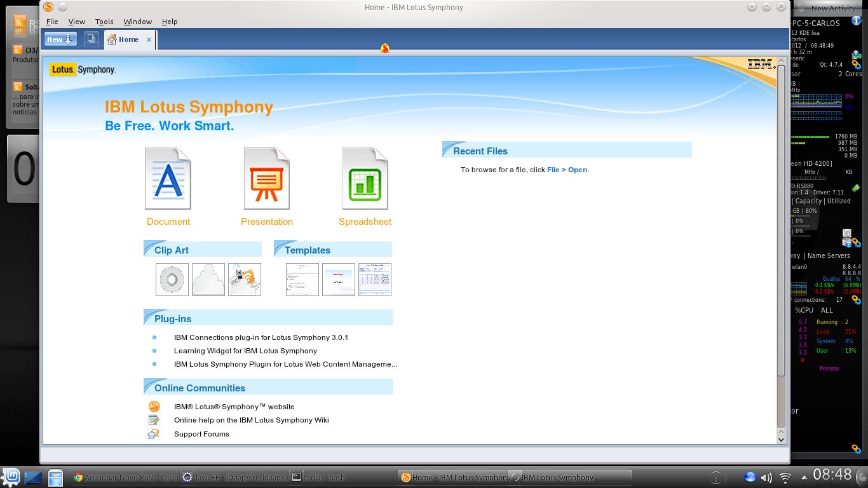Show hidden system tray icons arrow

pos(804,477)
